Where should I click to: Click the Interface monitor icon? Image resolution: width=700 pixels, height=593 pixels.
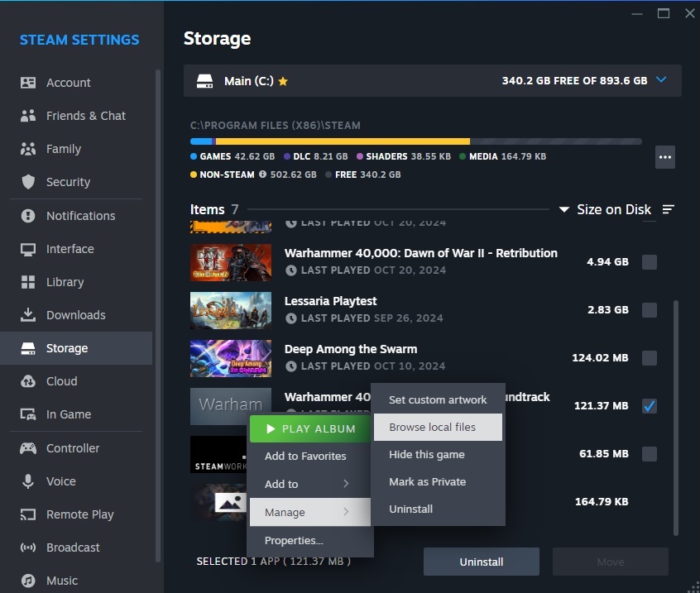[x=28, y=249]
